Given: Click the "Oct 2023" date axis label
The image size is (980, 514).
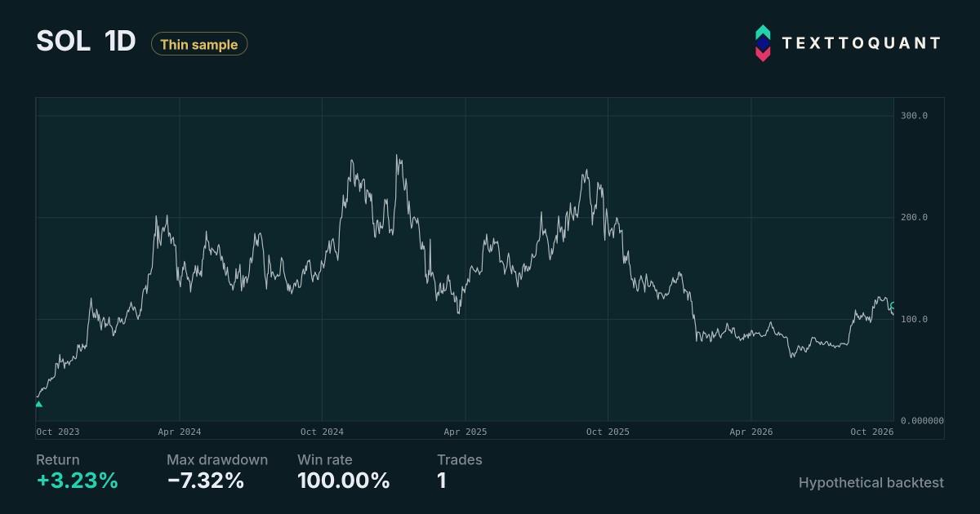Looking at the screenshot, I should [x=58, y=432].
